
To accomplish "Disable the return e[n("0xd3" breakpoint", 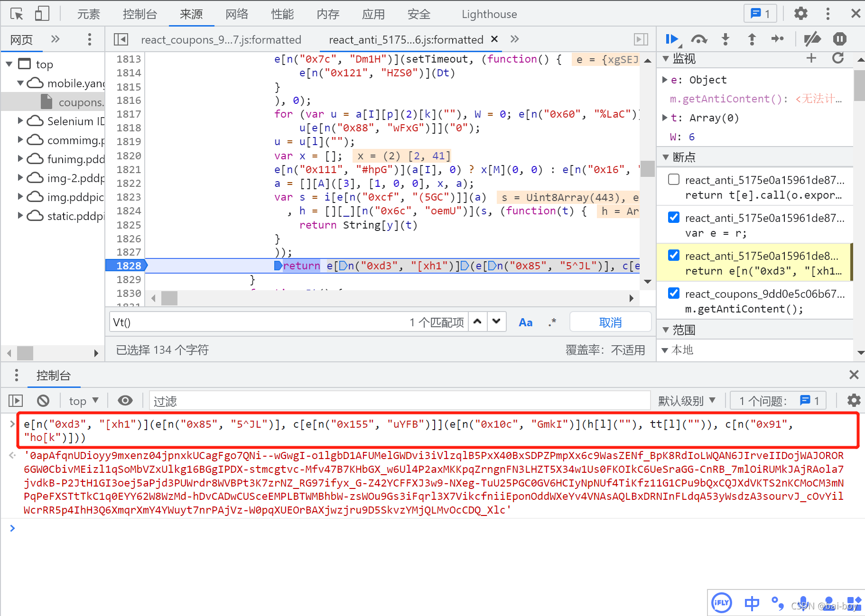I will (674, 255).
